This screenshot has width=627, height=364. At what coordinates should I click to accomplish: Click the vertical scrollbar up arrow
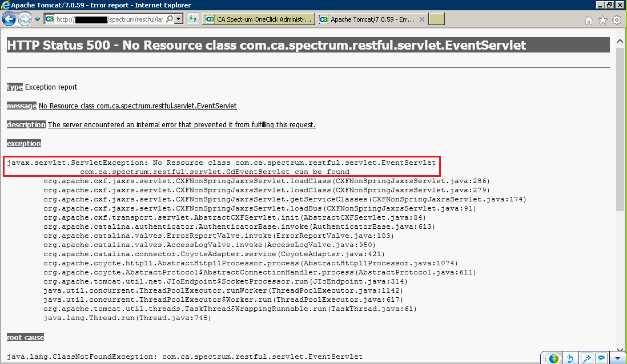coord(620,41)
